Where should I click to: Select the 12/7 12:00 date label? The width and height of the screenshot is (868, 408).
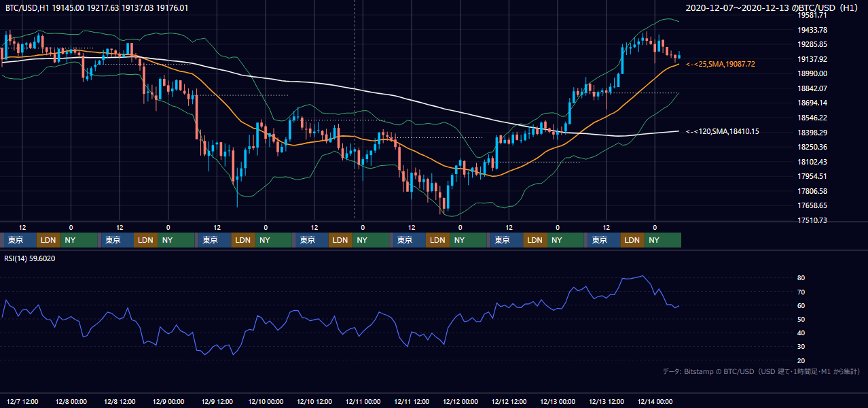click(22, 401)
